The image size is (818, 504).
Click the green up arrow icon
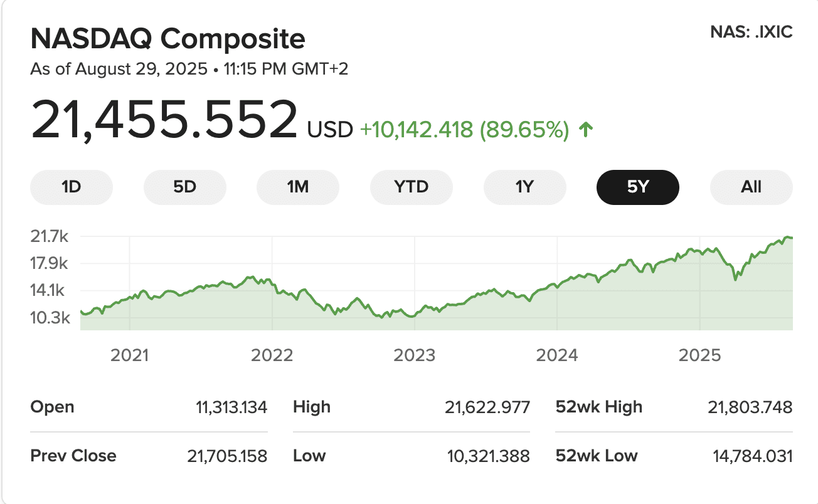(x=586, y=130)
